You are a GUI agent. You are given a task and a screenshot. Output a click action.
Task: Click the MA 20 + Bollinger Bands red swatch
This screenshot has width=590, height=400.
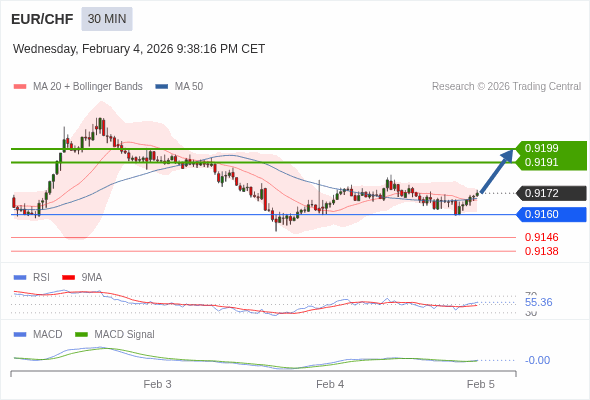click(x=20, y=87)
